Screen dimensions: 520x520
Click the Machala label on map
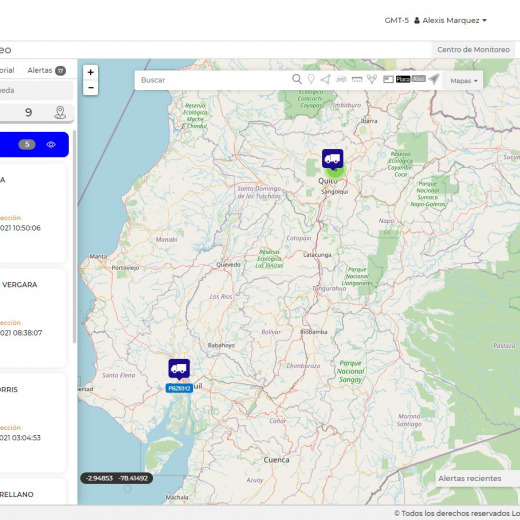click(x=177, y=497)
